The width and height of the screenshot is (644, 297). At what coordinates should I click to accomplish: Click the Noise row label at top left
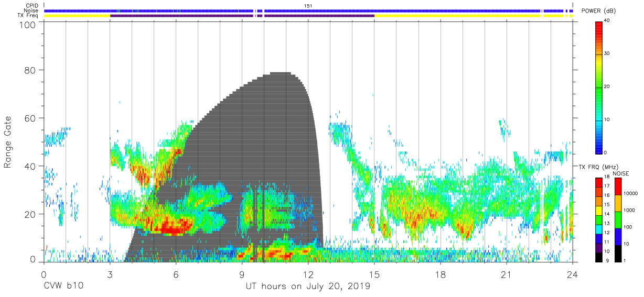(32, 10)
